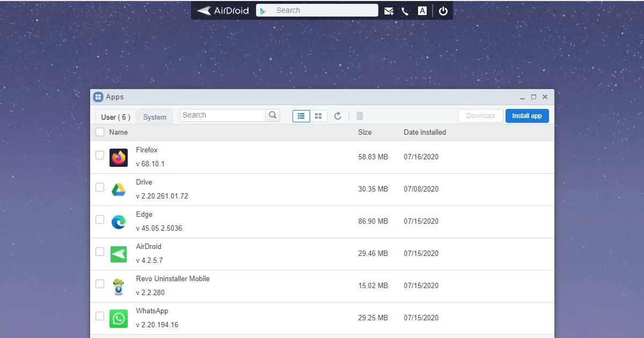Click the Edge app icon
The height and width of the screenshot is (338, 644).
coord(119,222)
